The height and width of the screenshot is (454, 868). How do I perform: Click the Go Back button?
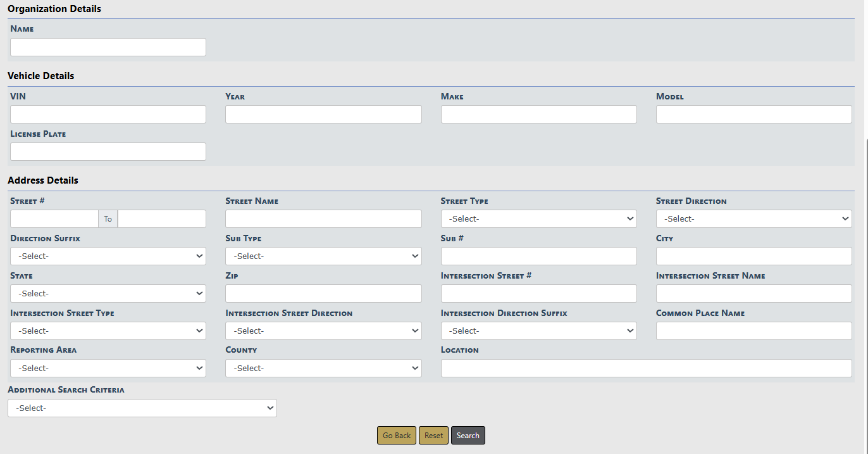[397, 436]
